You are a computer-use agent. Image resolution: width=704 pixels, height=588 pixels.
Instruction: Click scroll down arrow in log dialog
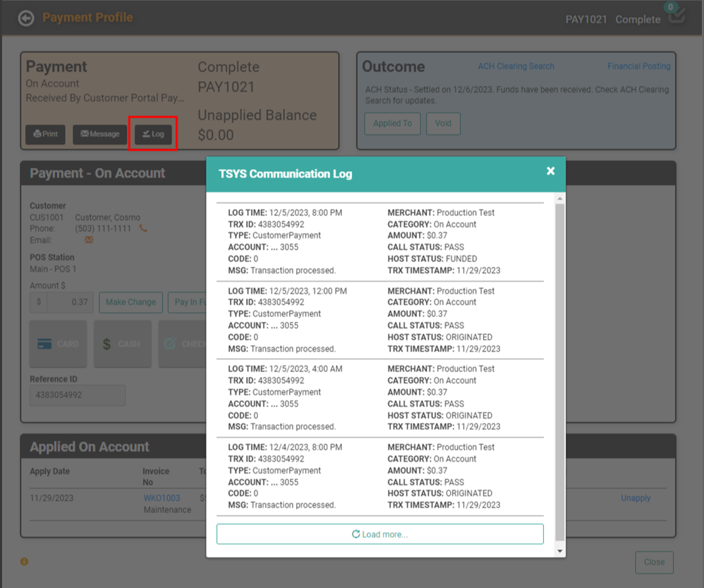[560, 550]
